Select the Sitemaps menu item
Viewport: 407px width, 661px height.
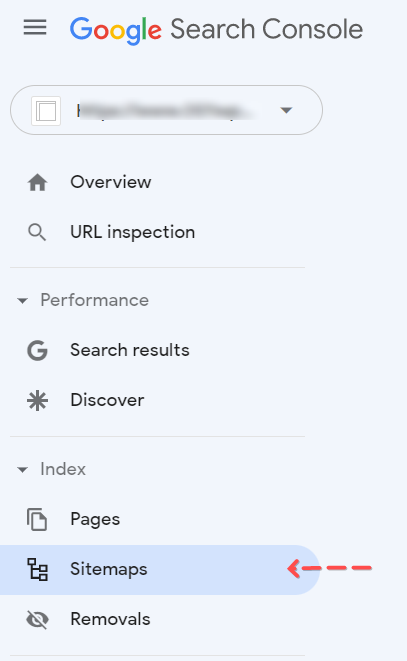click(x=160, y=570)
